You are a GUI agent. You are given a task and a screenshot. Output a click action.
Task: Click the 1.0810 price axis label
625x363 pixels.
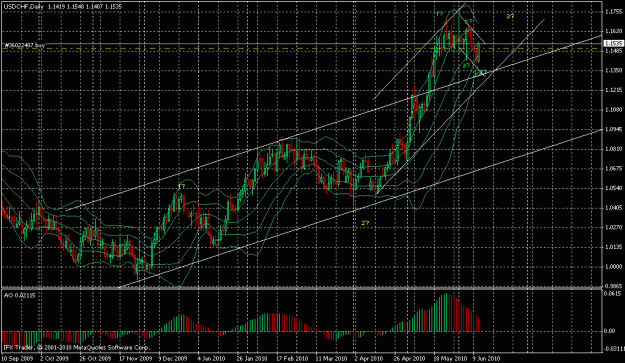(613, 149)
